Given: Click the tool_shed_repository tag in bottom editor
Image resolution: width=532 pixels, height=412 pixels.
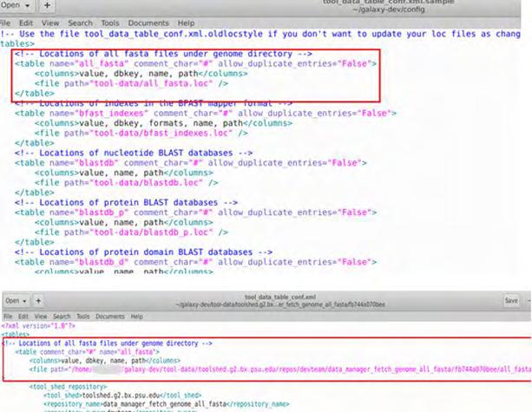Looking at the screenshot, I should 68,387.
